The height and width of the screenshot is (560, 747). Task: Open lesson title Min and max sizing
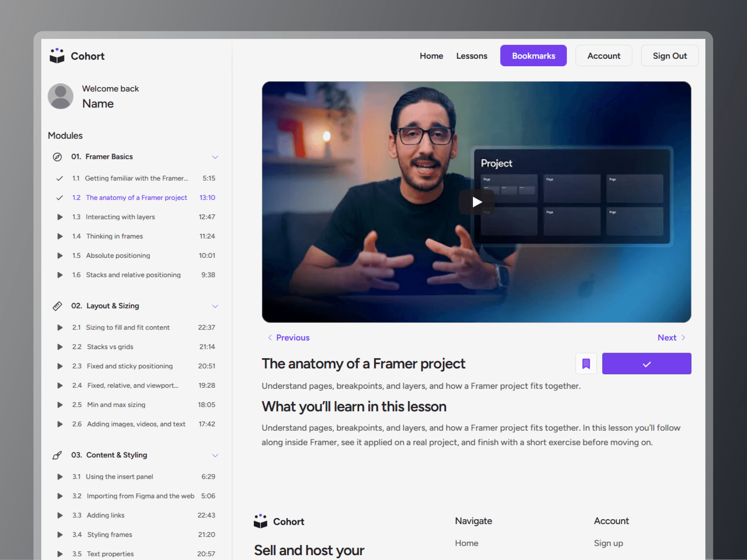coord(116,405)
